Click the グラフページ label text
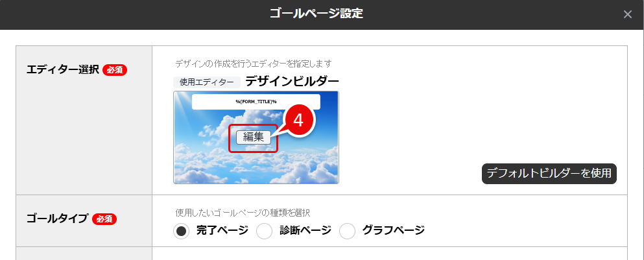644x260 pixels. [394, 230]
